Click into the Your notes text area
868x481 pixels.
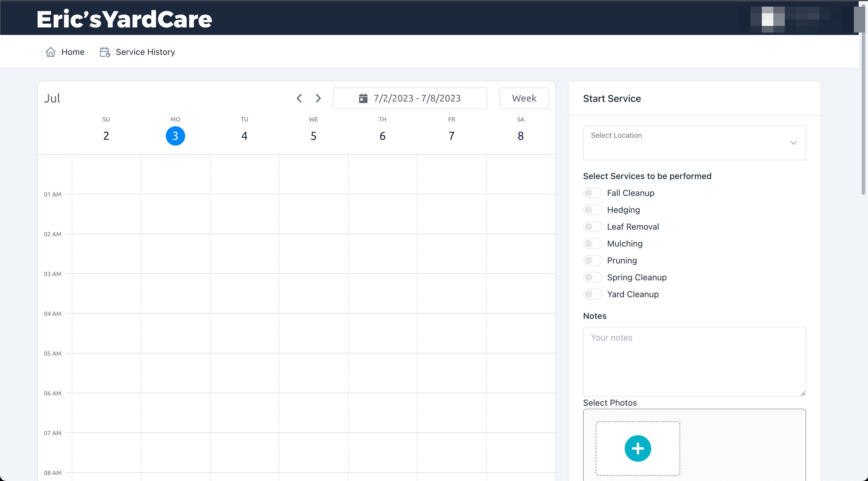(x=694, y=361)
